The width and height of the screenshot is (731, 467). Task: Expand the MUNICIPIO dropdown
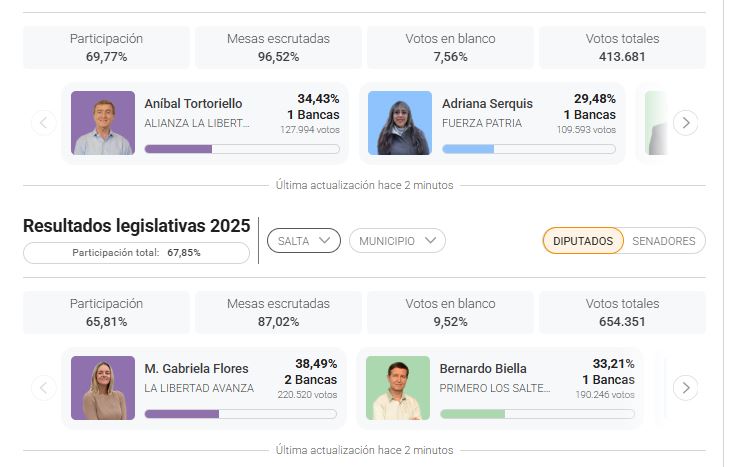coord(397,241)
